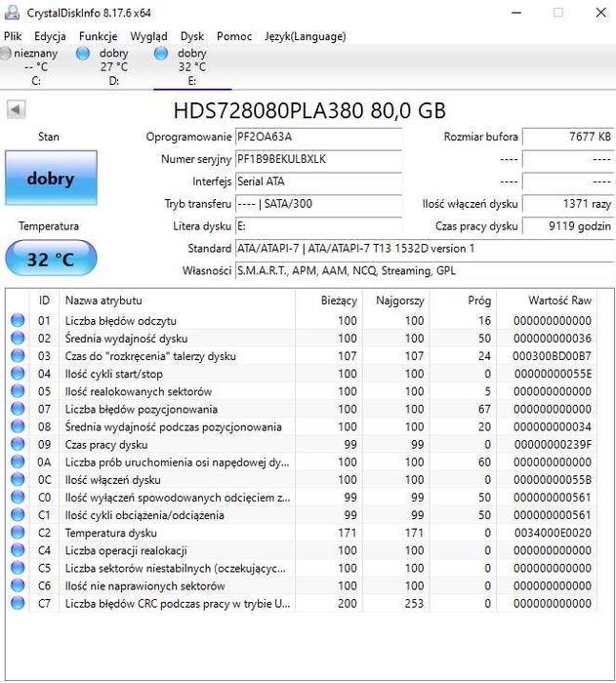Click the previous disk arrow button
Screen dimensions: 616x683
click(17, 109)
